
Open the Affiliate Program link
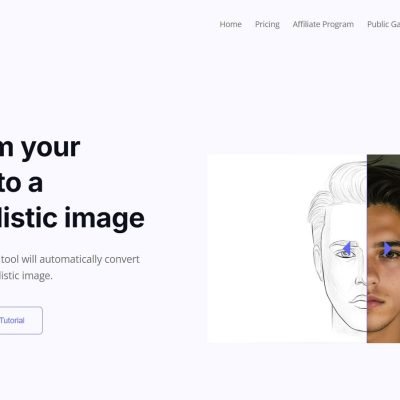pos(323,24)
